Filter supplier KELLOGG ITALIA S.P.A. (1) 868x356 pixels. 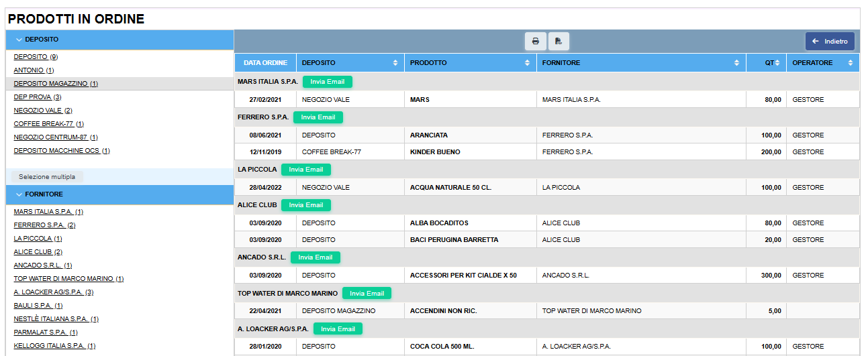pos(54,346)
